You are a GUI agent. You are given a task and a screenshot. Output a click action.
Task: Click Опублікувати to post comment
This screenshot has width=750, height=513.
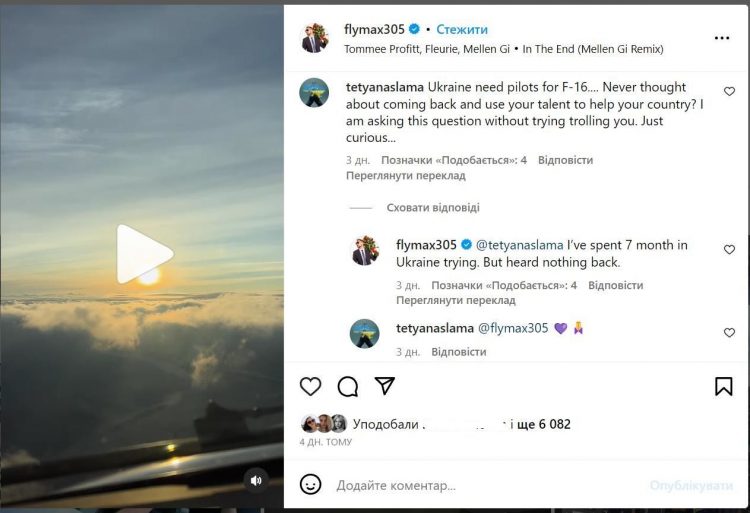pyautogui.click(x=691, y=485)
